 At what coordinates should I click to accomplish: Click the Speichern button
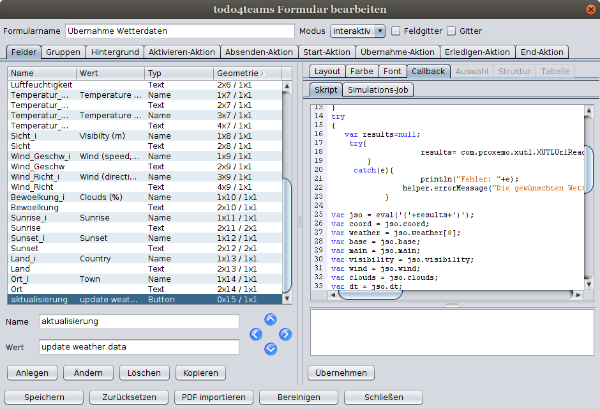click(44, 397)
